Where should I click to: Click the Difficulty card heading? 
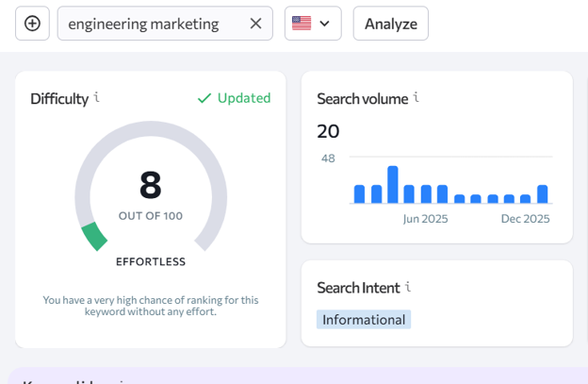[59, 99]
